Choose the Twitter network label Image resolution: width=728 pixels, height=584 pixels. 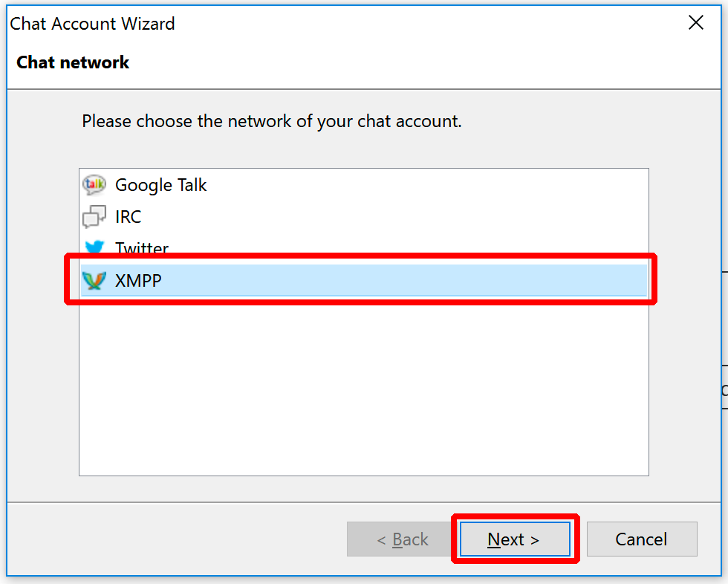[142, 247]
